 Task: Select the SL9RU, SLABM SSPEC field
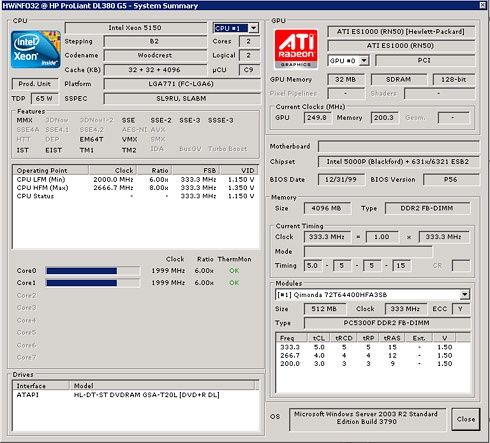pyautogui.click(x=182, y=98)
